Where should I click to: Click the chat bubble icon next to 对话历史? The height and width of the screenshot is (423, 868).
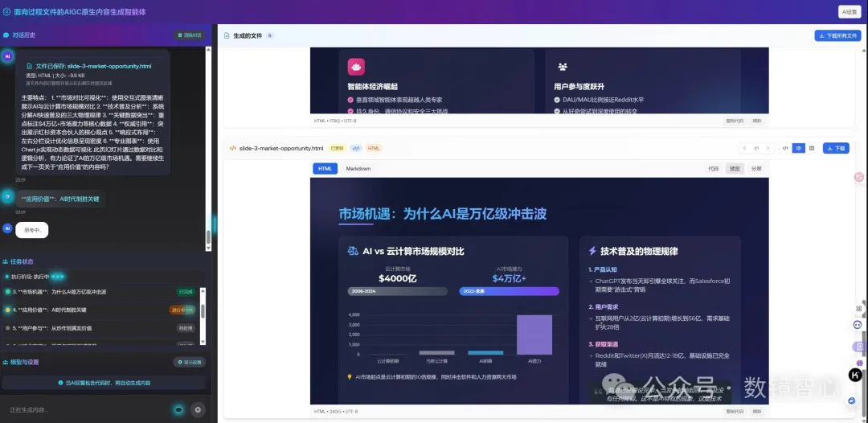pos(6,35)
